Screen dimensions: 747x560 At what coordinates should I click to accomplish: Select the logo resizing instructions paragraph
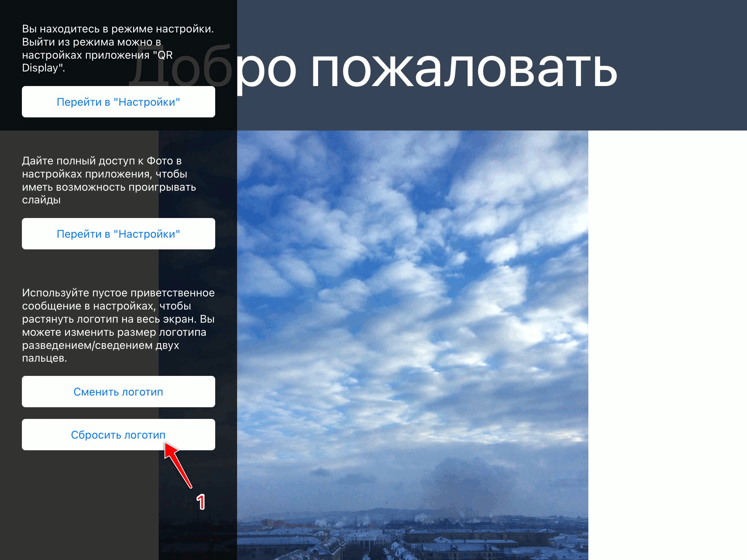click(x=118, y=325)
